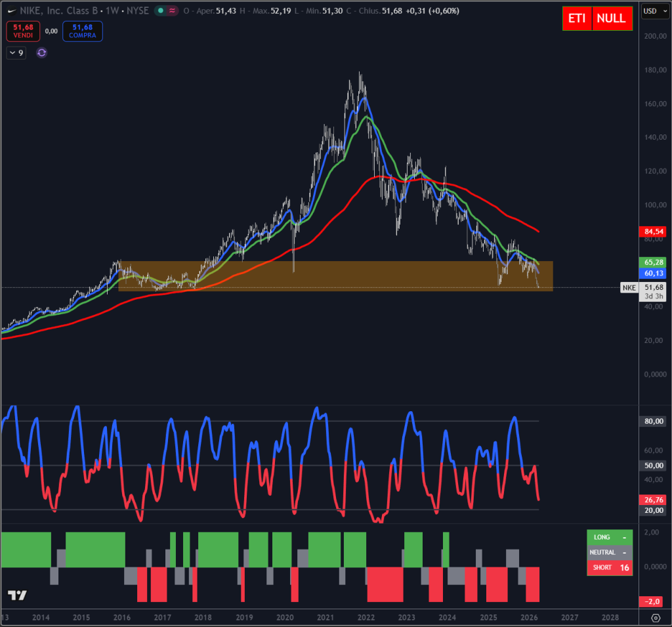Click the TradingView watermark logo

coord(16,596)
